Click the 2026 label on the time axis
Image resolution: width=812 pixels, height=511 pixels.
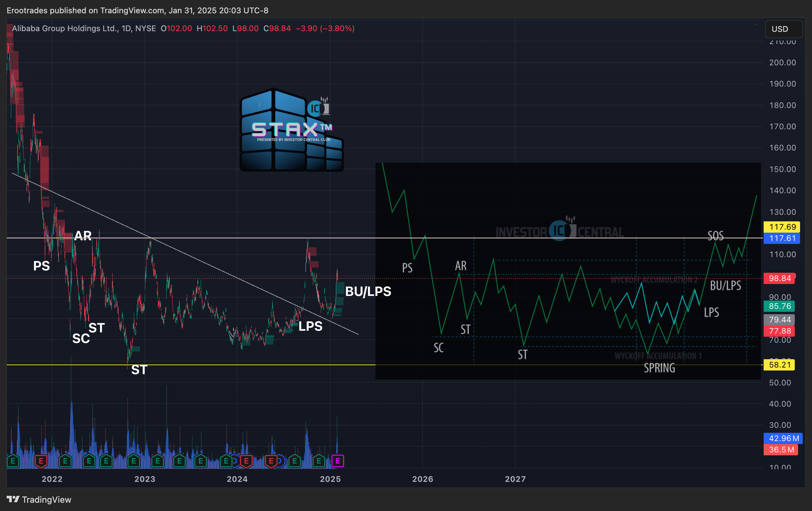(x=423, y=479)
